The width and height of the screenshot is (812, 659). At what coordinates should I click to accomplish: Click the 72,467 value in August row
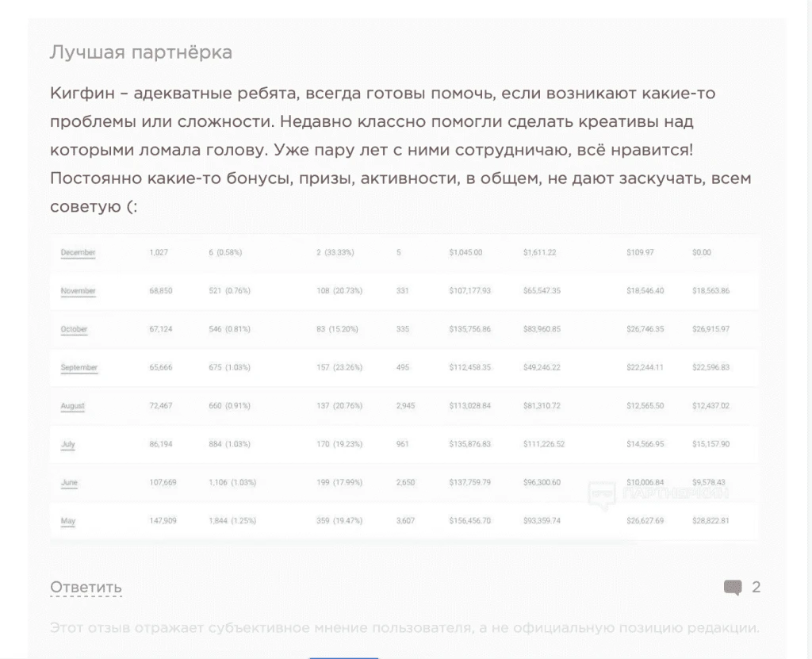(x=160, y=406)
